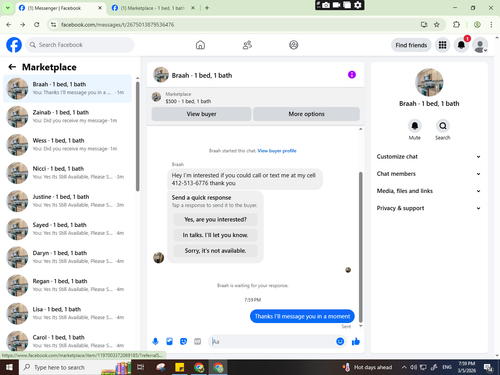Open the grid Menu icon

(442, 45)
